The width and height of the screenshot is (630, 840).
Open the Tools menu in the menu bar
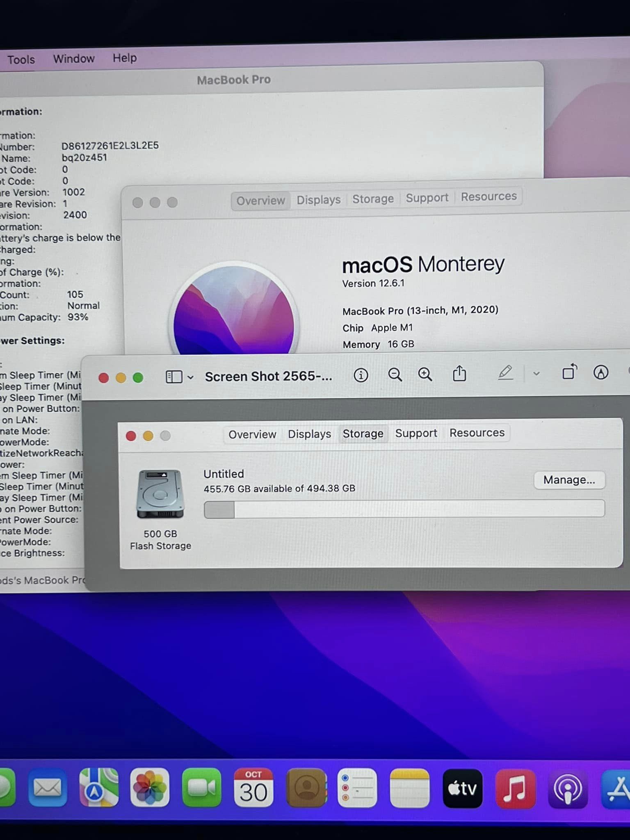21,60
